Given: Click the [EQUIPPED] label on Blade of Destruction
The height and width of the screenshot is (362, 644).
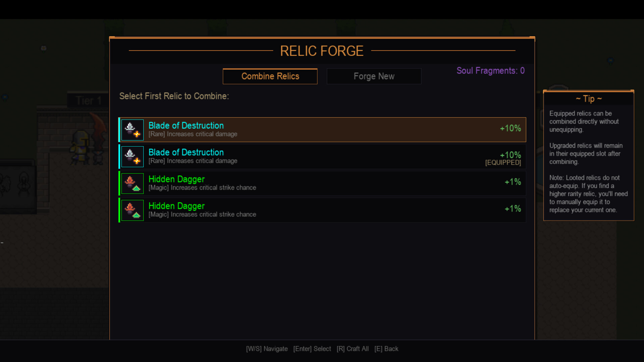Looking at the screenshot, I should [503, 163].
